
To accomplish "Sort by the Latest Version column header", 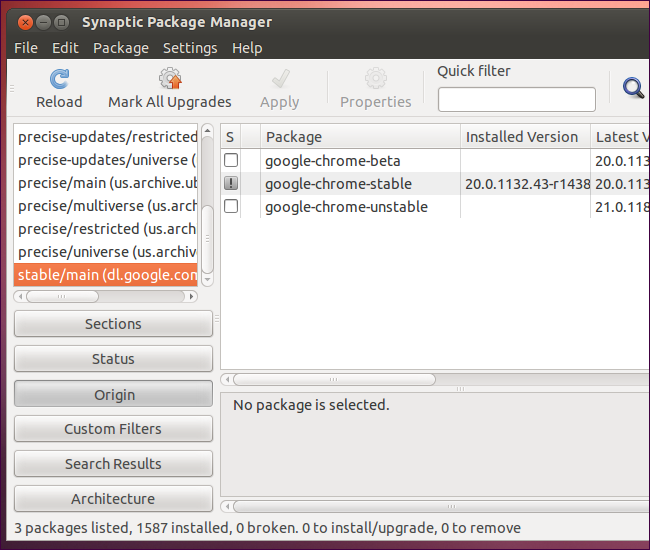I will click(620, 137).
